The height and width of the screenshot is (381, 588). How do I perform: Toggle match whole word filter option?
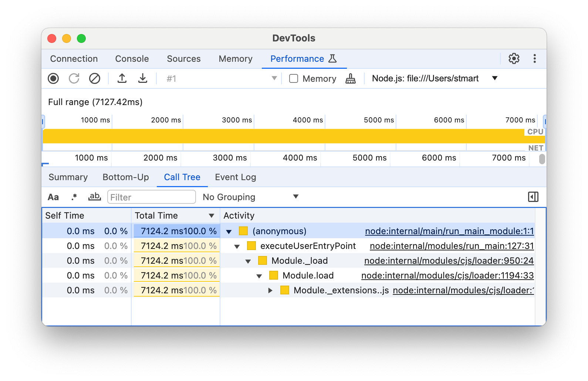pyautogui.click(x=95, y=197)
